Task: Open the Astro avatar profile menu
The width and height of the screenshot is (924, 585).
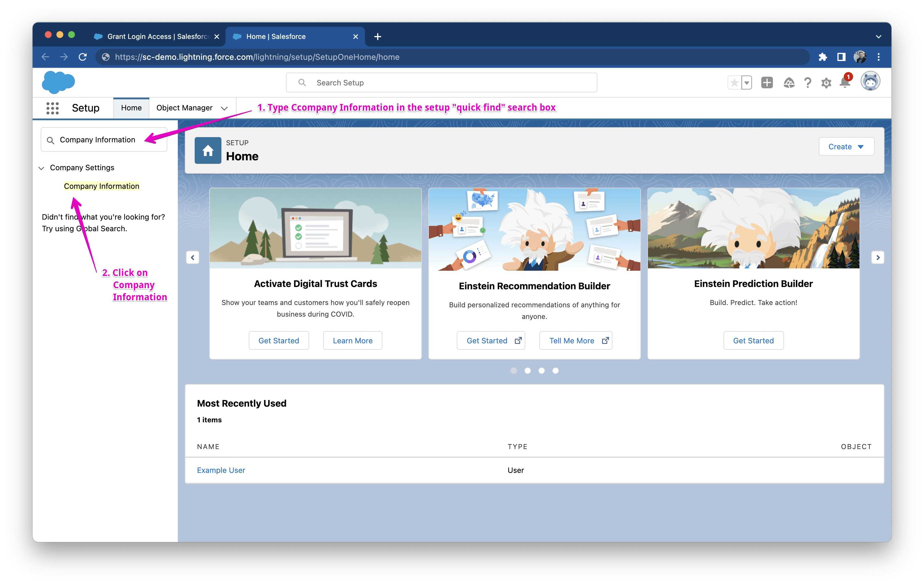Action: pos(870,81)
